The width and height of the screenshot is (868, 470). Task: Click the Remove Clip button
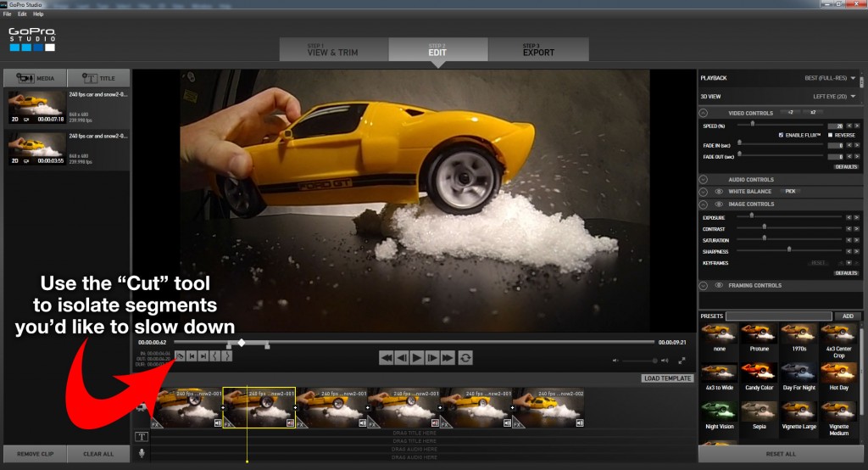[34, 454]
